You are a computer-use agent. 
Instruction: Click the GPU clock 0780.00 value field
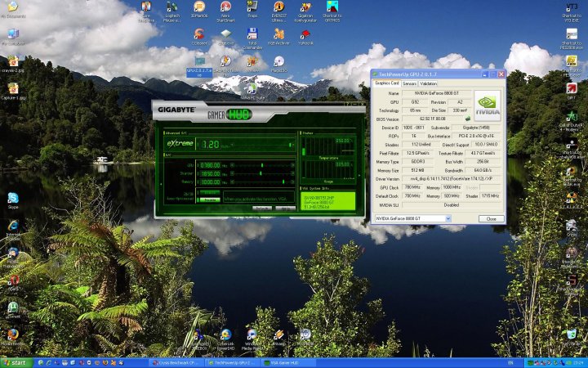click(211, 165)
